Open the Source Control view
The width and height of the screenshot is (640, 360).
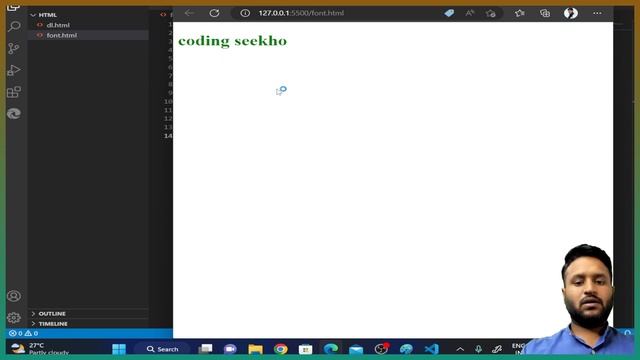(x=14, y=49)
